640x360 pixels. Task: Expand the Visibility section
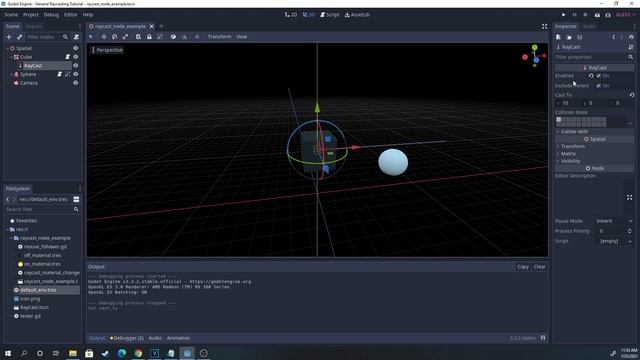point(594,161)
